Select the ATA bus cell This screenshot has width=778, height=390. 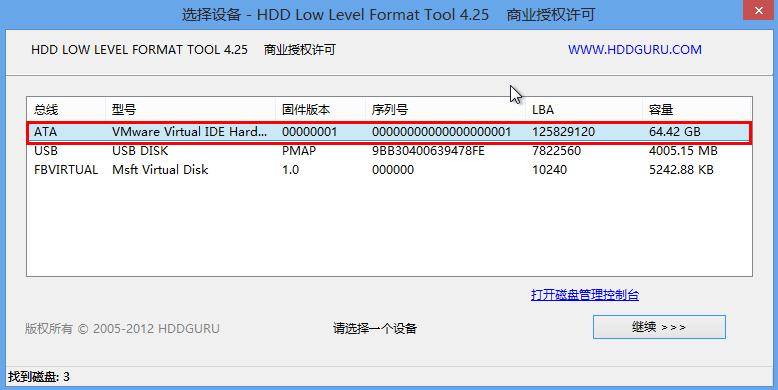pos(46,131)
